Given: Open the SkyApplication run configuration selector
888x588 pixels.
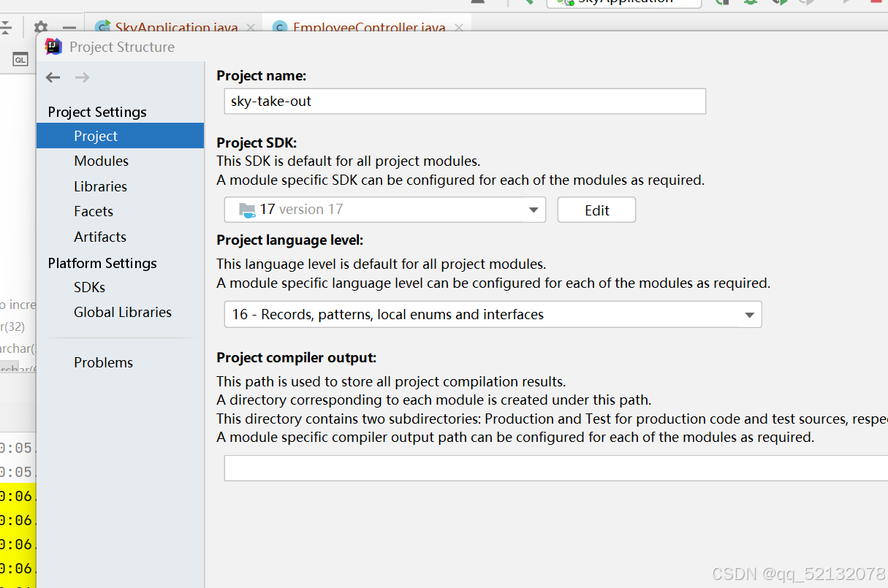Looking at the screenshot, I should pos(623,2).
